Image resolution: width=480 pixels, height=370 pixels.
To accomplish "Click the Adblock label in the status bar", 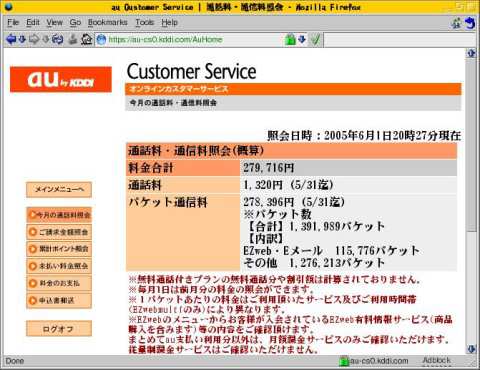I will click(436, 360).
